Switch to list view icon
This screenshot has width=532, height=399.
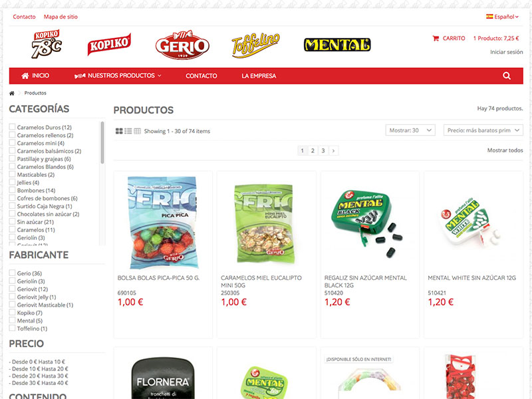[x=128, y=131]
